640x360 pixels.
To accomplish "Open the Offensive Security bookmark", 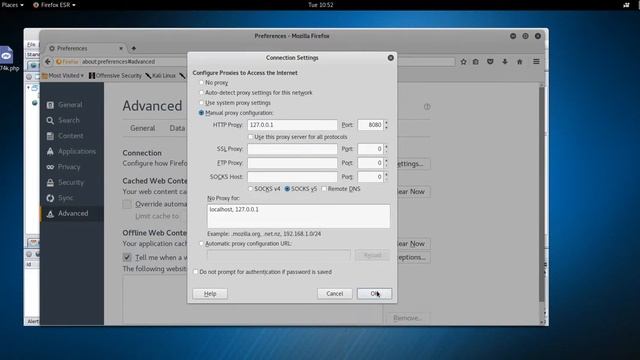I will click(115, 76).
